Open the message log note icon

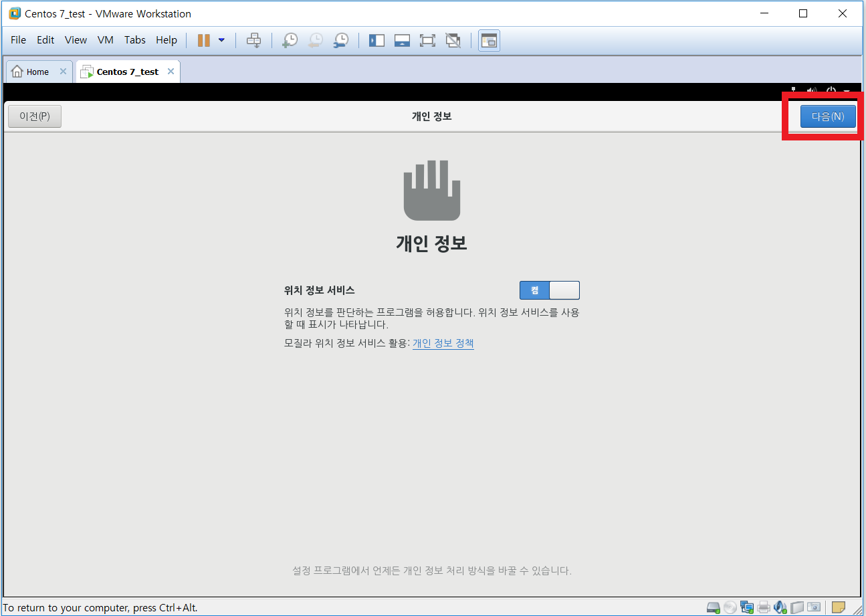839,607
